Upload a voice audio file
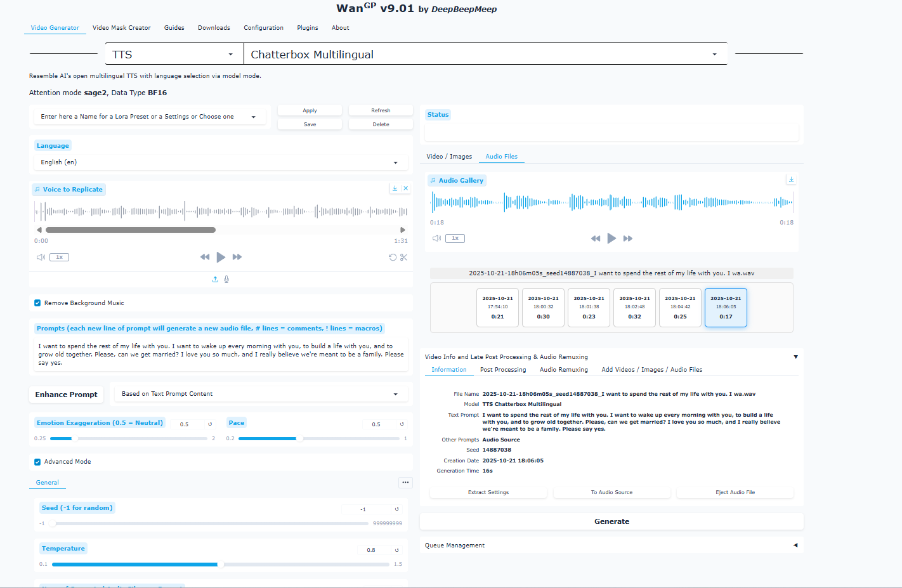This screenshot has width=902, height=588. pos(215,279)
